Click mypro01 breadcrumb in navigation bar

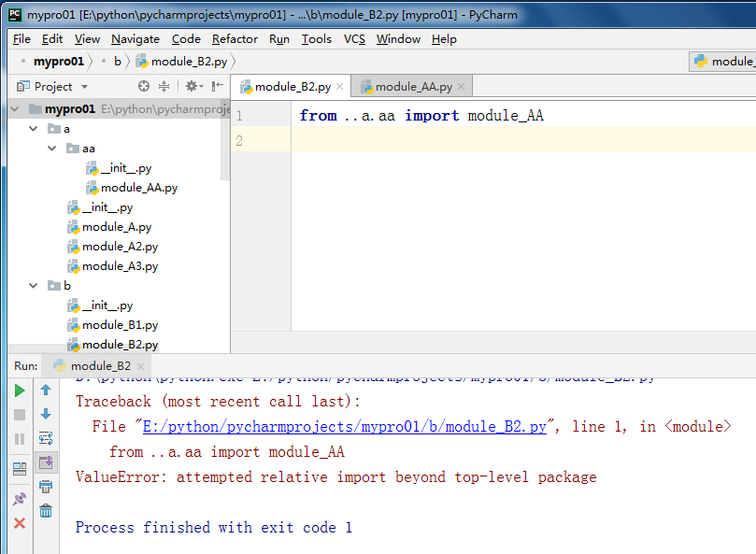(59, 62)
